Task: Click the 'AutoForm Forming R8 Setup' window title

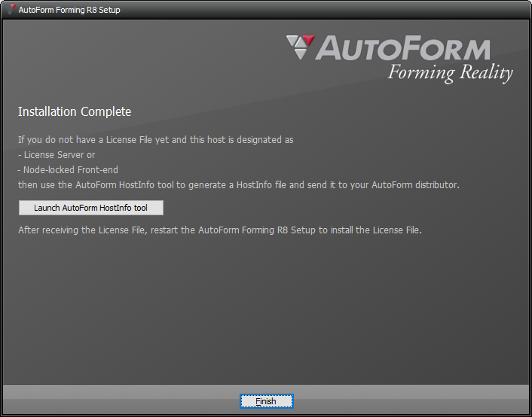Action: [69, 10]
